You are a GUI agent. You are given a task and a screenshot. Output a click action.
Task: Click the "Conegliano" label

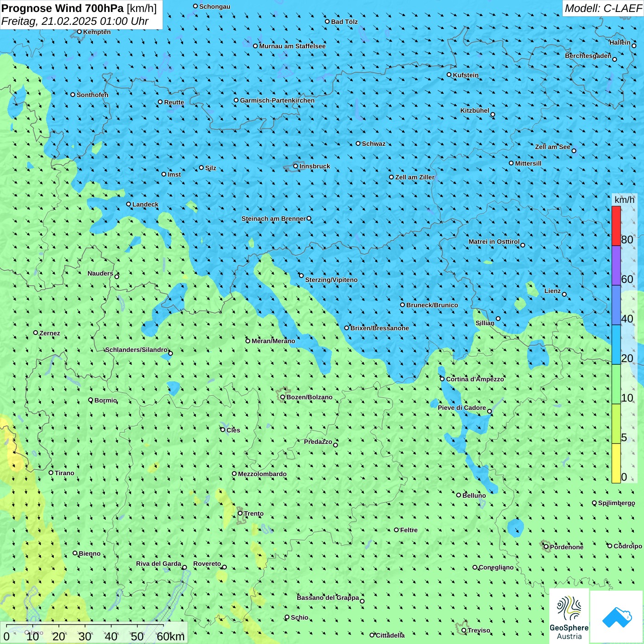click(x=496, y=567)
